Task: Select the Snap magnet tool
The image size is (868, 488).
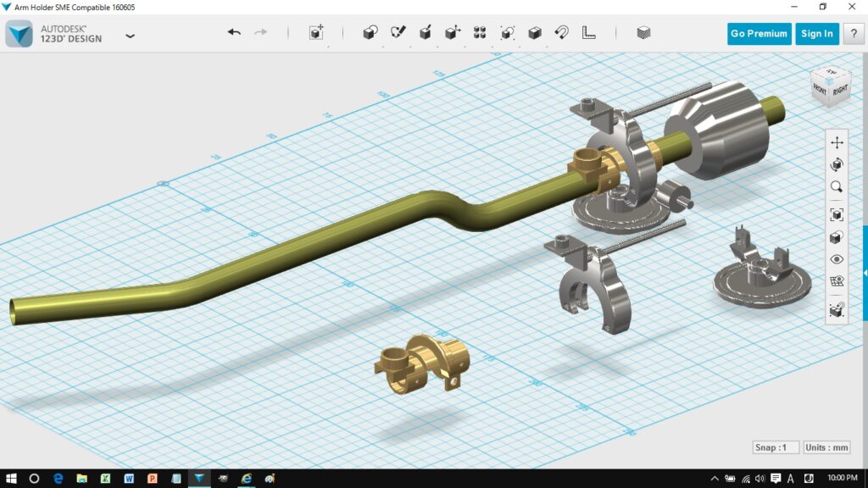Action: [561, 33]
